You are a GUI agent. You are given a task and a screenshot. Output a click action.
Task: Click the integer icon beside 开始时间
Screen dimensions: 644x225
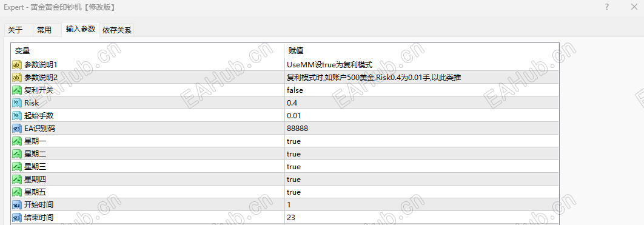(17, 204)
